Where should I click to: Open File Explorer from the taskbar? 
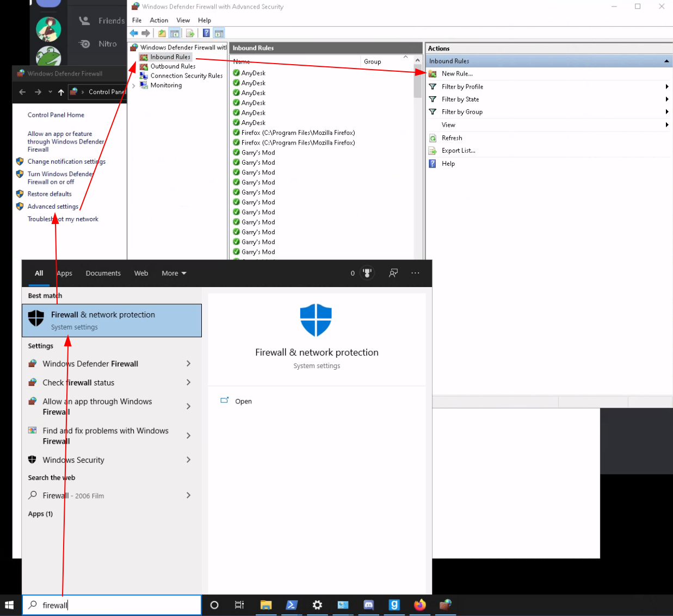(266, 605)
